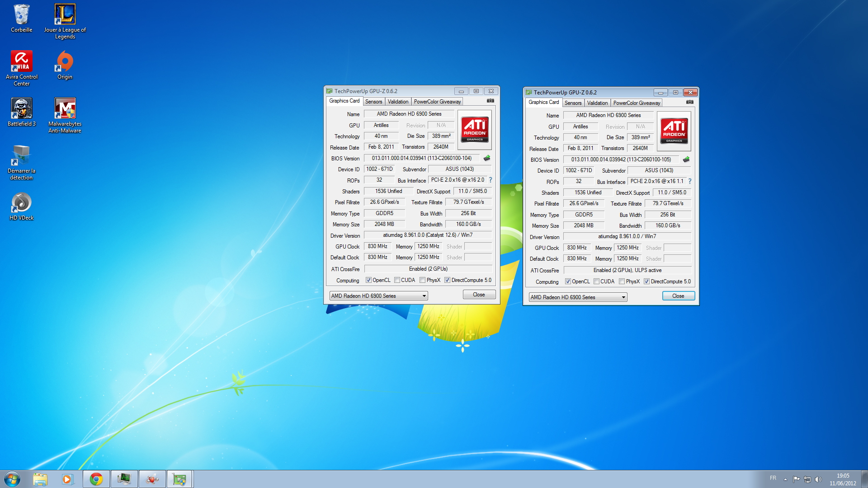This screenshot has width=868, height=488.
Task: Toggle DirectCompute 5.0 checkbox in left GPU-Z
Action: 447,280
